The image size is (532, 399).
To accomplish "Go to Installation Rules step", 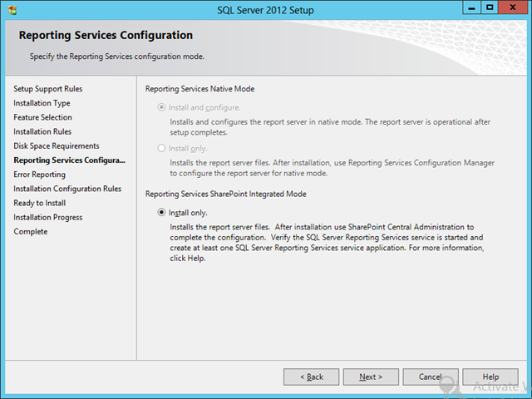I will click(x=42, y=131).
